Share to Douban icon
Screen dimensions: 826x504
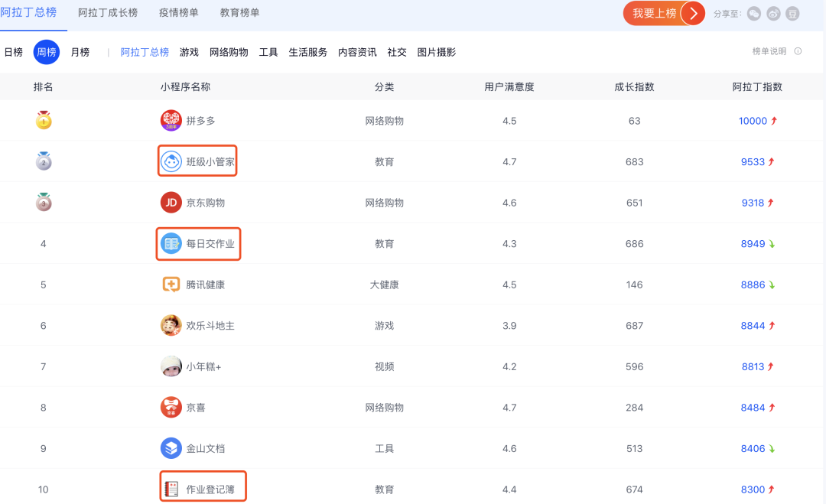point(792,14)
